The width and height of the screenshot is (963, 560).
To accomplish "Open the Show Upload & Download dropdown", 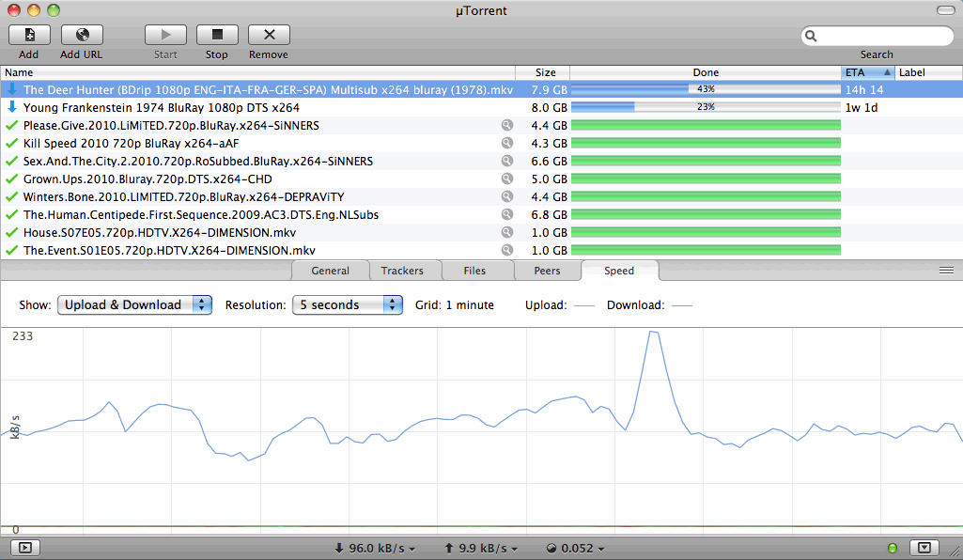I will tap(134, 304).
